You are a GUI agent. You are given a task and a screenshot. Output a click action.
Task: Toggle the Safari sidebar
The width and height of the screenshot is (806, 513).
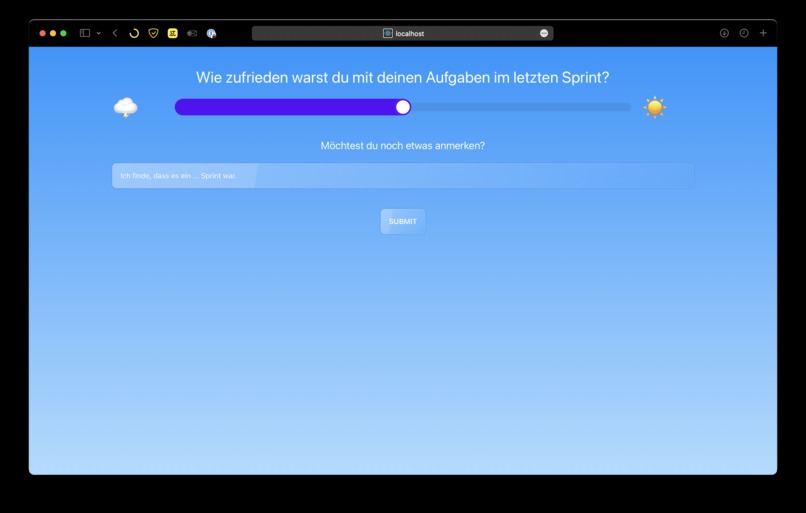(x=85, y=33)
